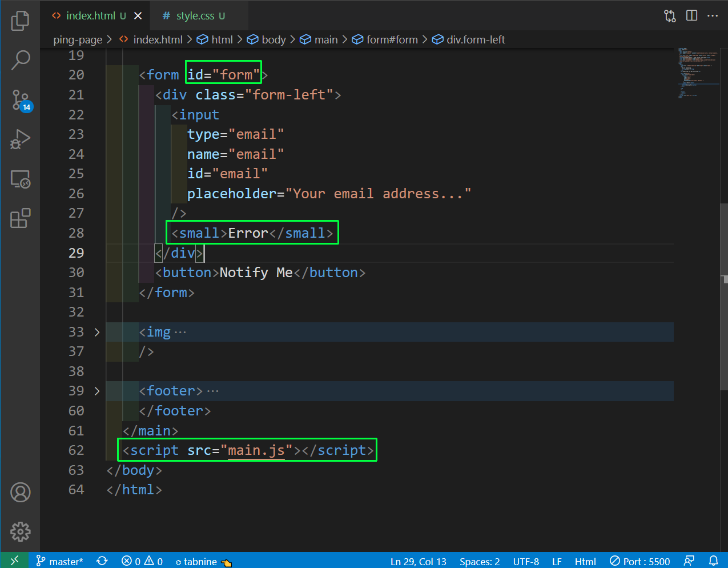Open Problems via errors and warnings count
This screenshot has height=568, width=728.
pyautogui.click(x=142, y=561)
